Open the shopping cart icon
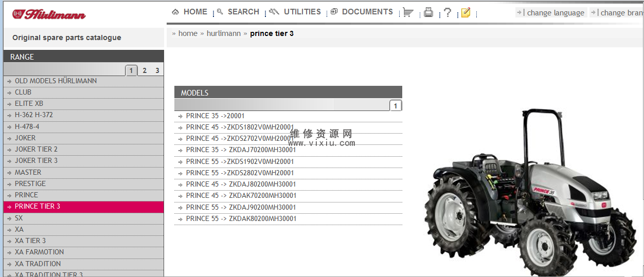This screenshot has height=277, width=644. pos(407,12)
